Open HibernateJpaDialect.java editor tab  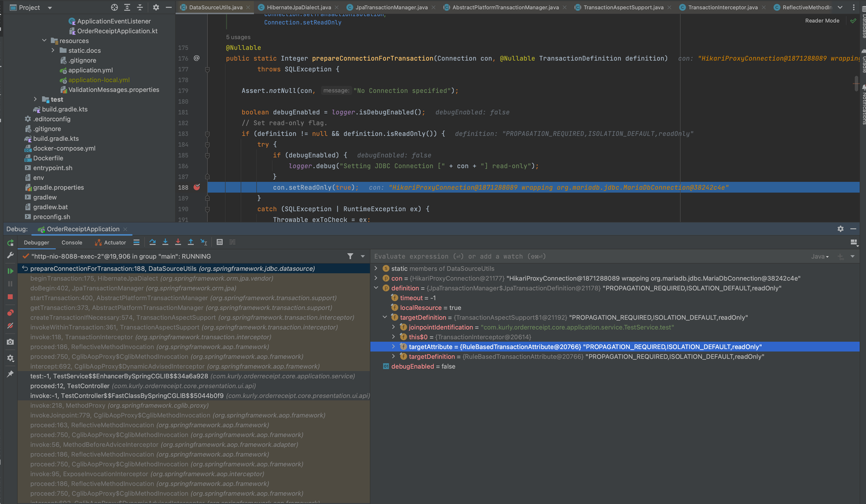[299, 7]
